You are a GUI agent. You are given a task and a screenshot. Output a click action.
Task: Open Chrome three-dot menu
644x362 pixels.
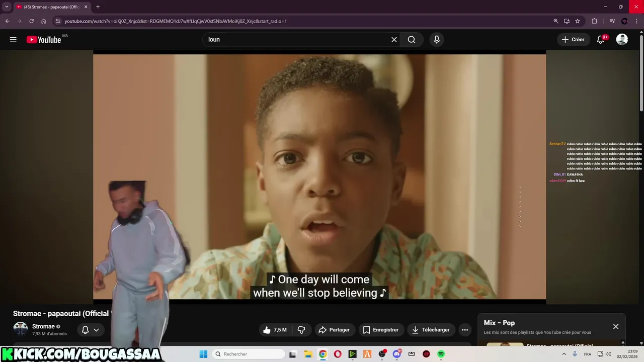pos(636,21)
